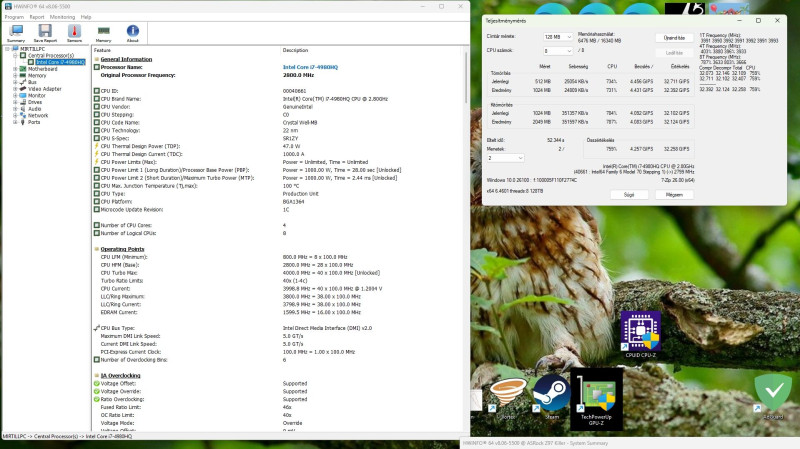Open the Memory toolbar icon
This screenshot has width=800, height=449.
coord(104,33)
